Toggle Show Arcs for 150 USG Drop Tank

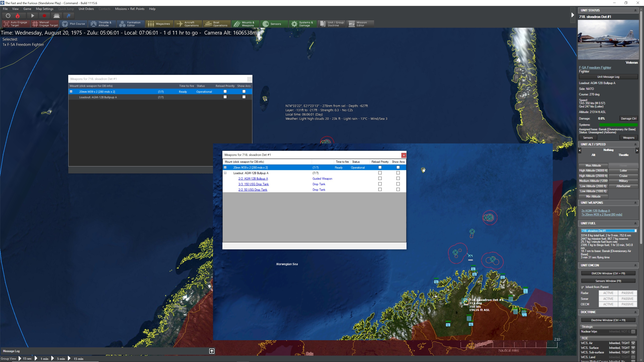coord(398,184)
